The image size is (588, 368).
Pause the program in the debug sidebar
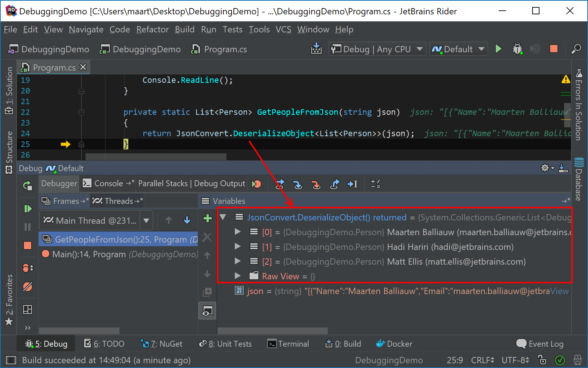[28, 227]
